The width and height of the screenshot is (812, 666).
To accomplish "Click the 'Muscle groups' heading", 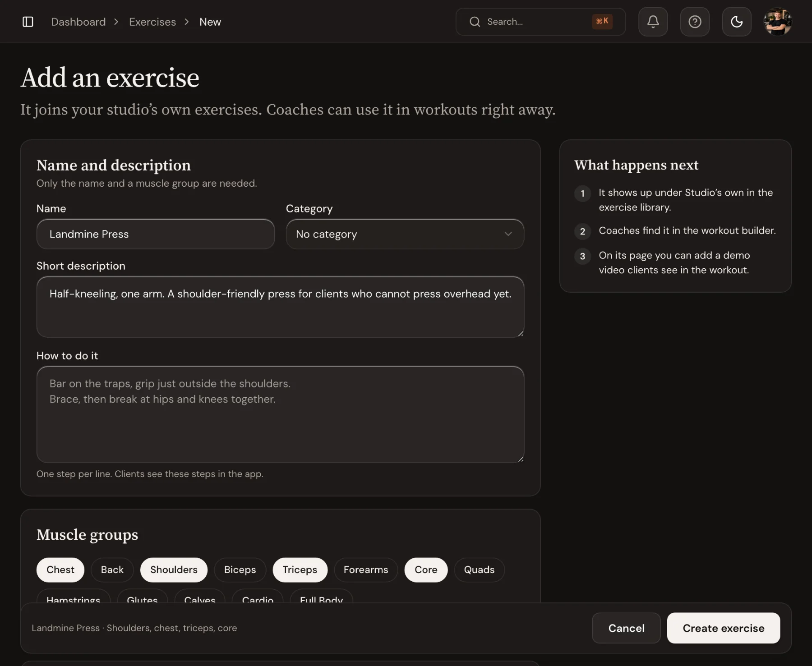I will coord(87,535).
